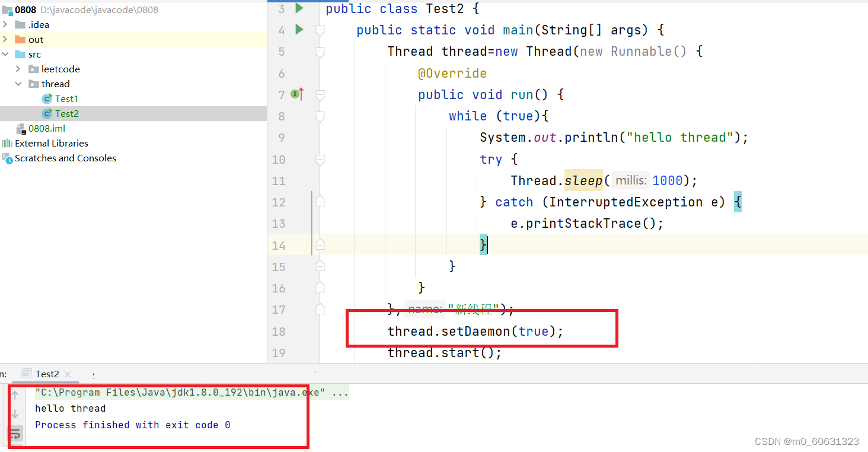This screenshot has width=868, height=452.
Task: Fold the main method at line 4
Action: 320,30
